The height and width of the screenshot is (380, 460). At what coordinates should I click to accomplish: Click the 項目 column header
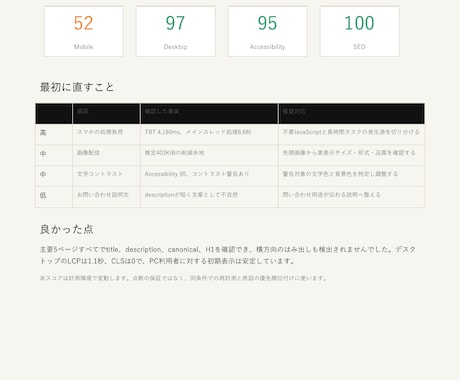click(x=106, y=114)
